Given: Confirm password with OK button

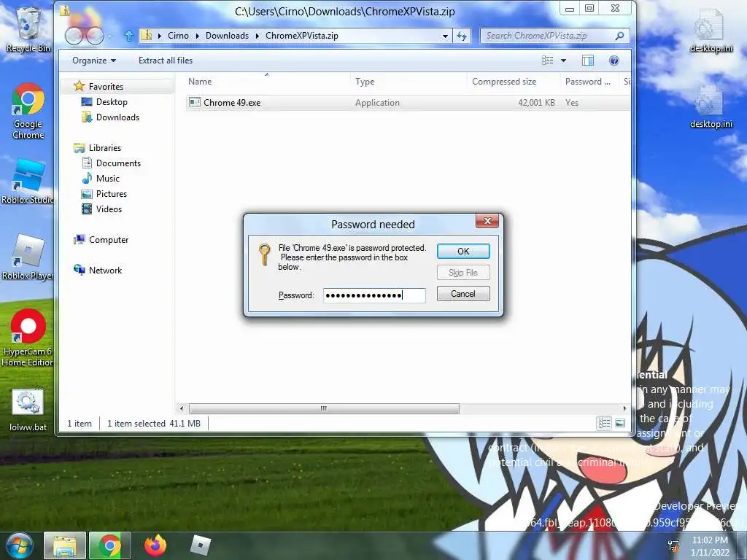Looking at the screenshot, I should click(x=463, y=251).
